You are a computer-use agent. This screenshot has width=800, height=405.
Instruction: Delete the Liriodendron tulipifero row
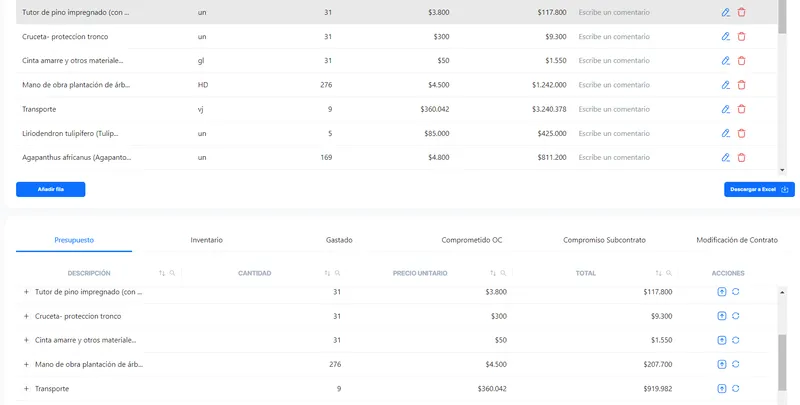coord(741,133)
